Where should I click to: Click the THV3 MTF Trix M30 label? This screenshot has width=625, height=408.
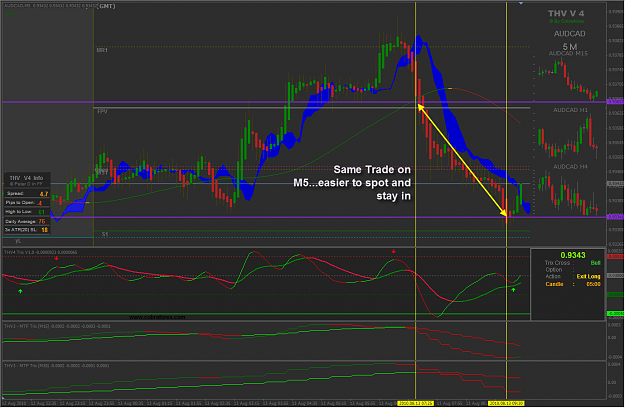(57, 365)
